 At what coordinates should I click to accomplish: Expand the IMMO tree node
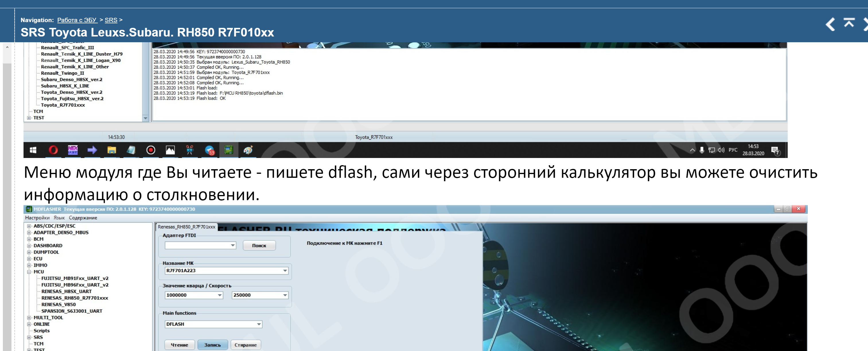[x=29, y=265]
